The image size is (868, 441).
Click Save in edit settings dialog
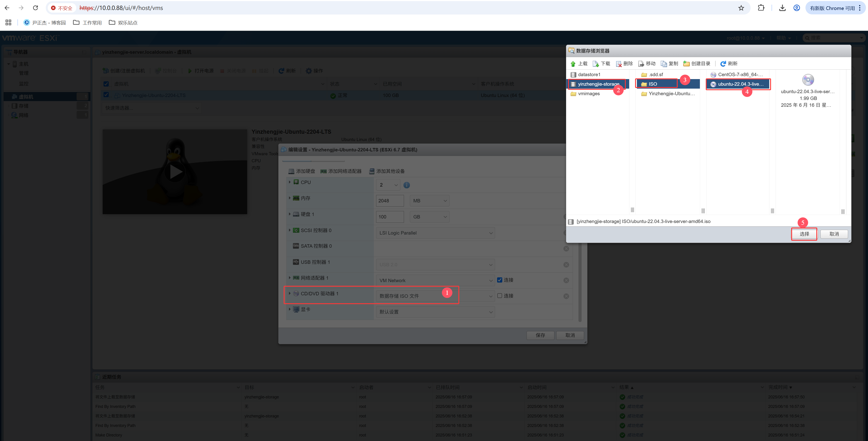tap(540, 335)
